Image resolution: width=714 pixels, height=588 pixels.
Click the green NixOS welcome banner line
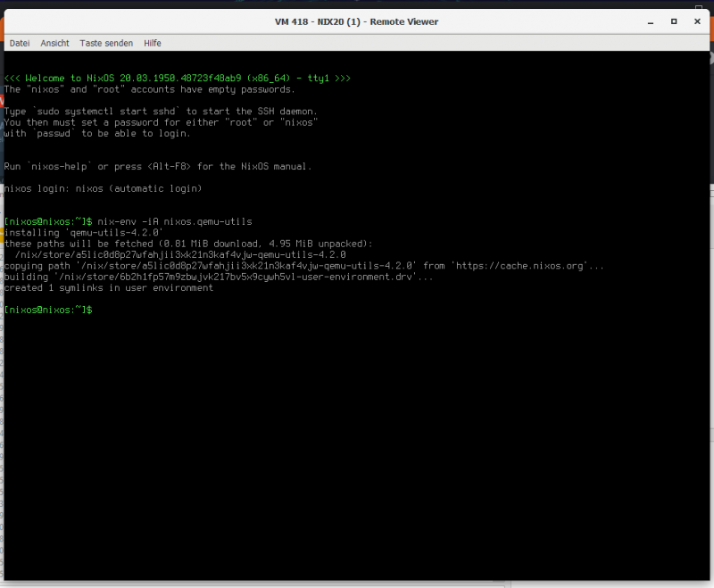[177, 79]
